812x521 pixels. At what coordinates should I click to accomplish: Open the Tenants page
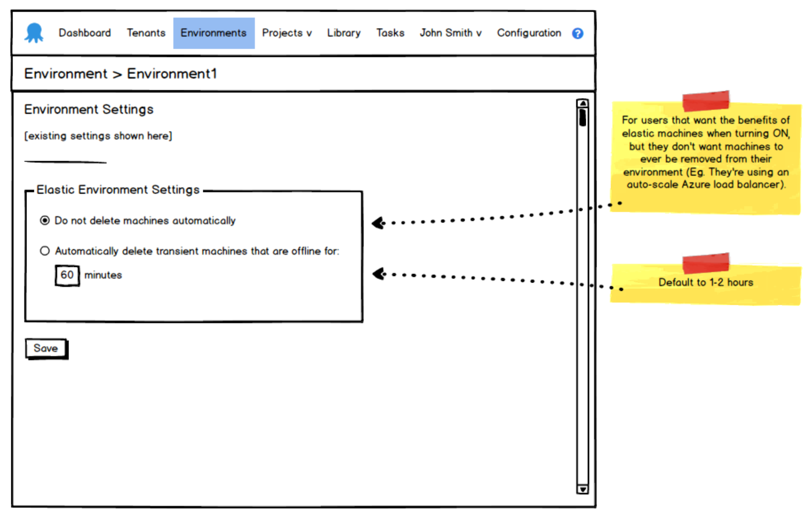point(146,33)
